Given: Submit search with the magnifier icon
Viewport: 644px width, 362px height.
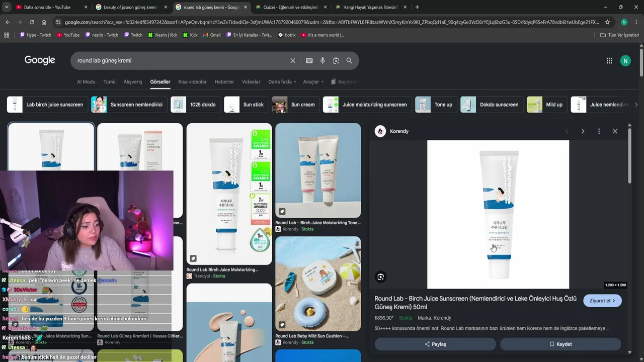Looking at the screenshot, I should click(349, 61).
